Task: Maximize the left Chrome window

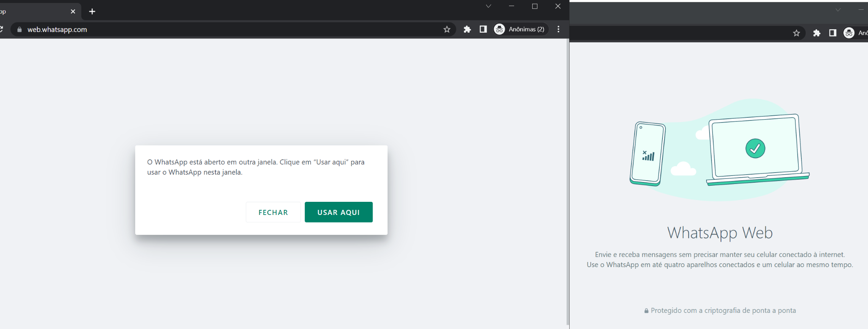Action: pyautogui.click(x=535, y=6)
